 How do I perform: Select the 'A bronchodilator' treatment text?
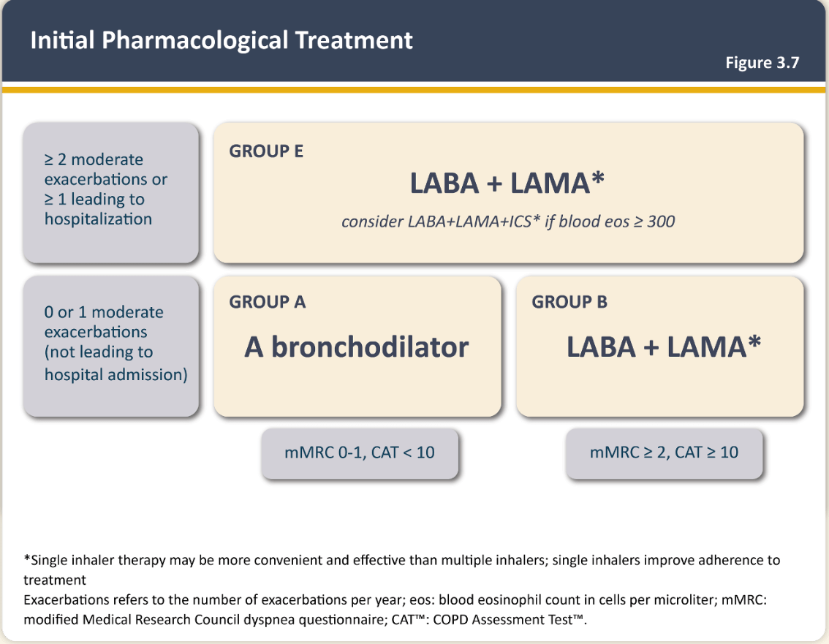tap(356, 347)
